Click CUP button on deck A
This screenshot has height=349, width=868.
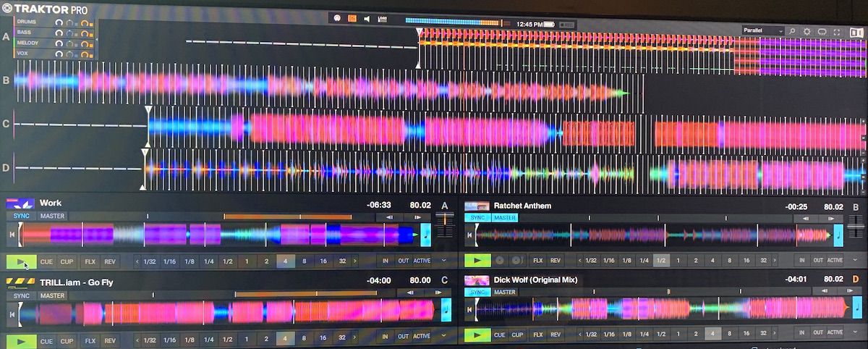[x=67, y=261]
